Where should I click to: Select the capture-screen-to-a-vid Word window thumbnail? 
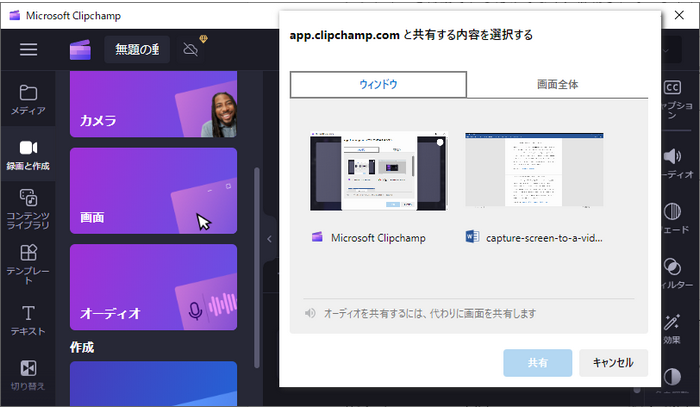point(533,170)
